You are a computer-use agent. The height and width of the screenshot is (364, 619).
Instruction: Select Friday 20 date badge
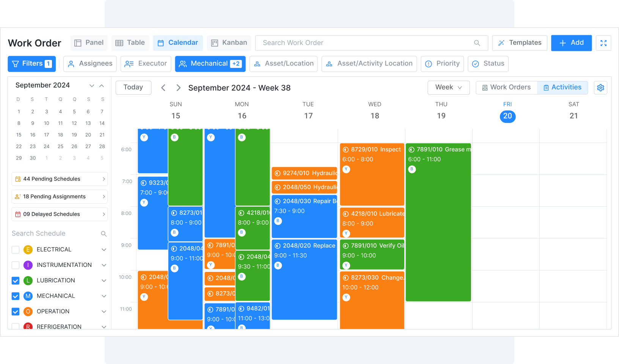coord(507,116)
